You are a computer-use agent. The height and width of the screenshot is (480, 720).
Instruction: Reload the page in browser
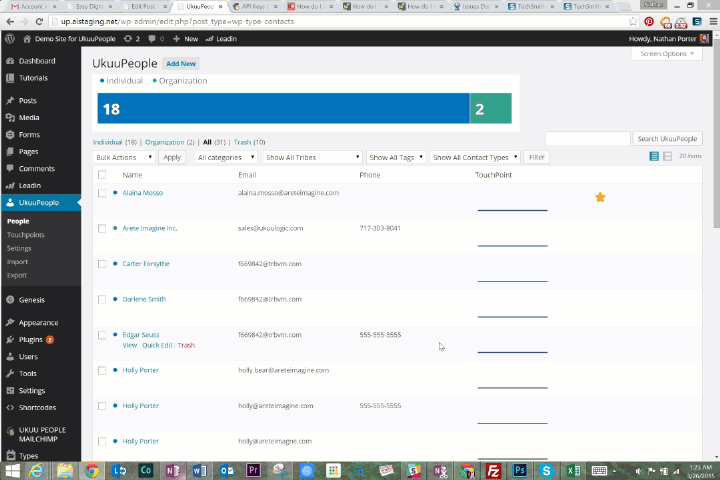point(39,21)
